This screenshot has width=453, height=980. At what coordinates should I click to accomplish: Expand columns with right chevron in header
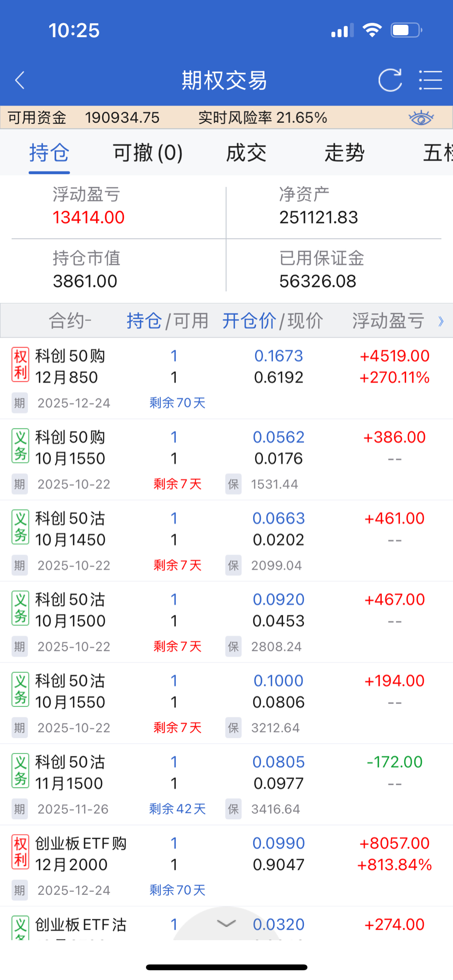(441, 321)
